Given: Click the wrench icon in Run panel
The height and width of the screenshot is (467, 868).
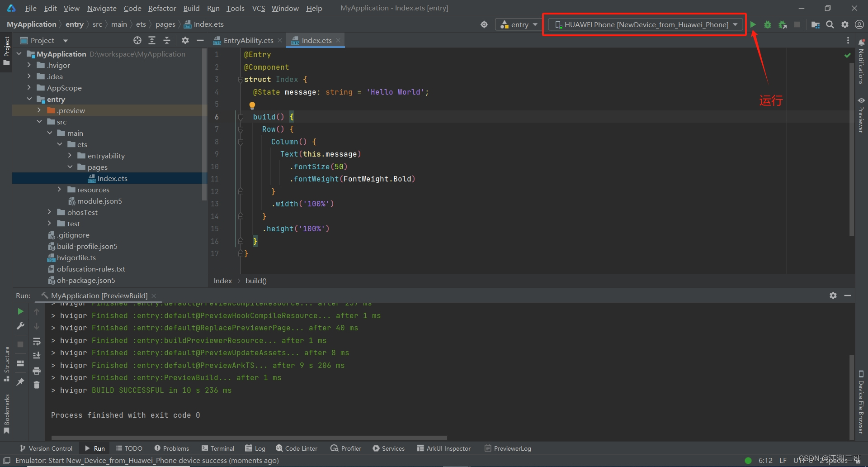Looking at the screenshot, I should [20, 326].
